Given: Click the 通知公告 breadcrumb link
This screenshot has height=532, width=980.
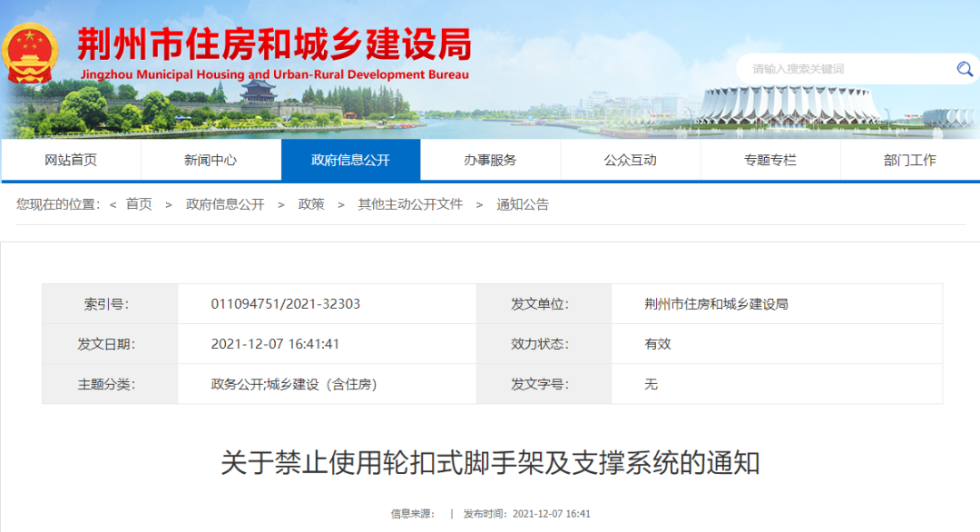Looking at the screenshot, I should point(523,204).
